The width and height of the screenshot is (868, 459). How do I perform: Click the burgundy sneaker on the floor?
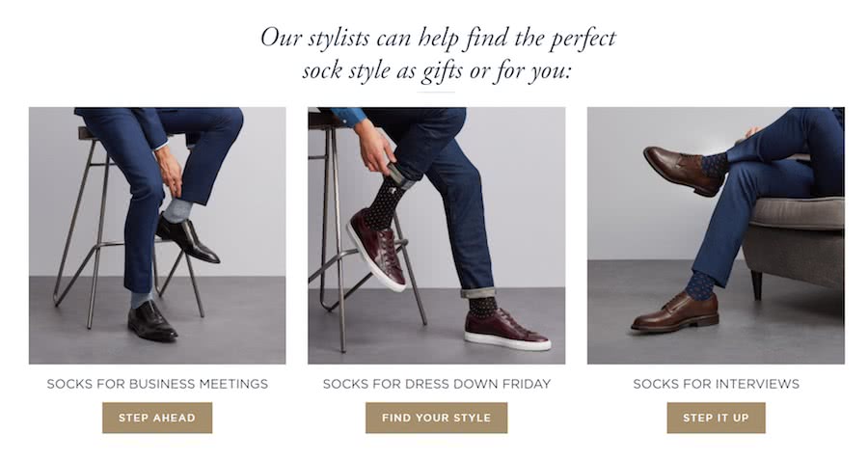point(506,330)
